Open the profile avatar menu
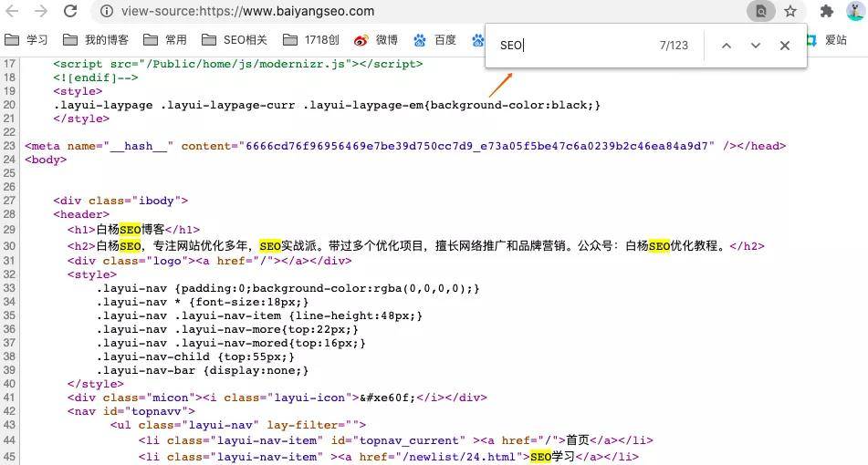868x465 pixels. click(x=856, y=11)
